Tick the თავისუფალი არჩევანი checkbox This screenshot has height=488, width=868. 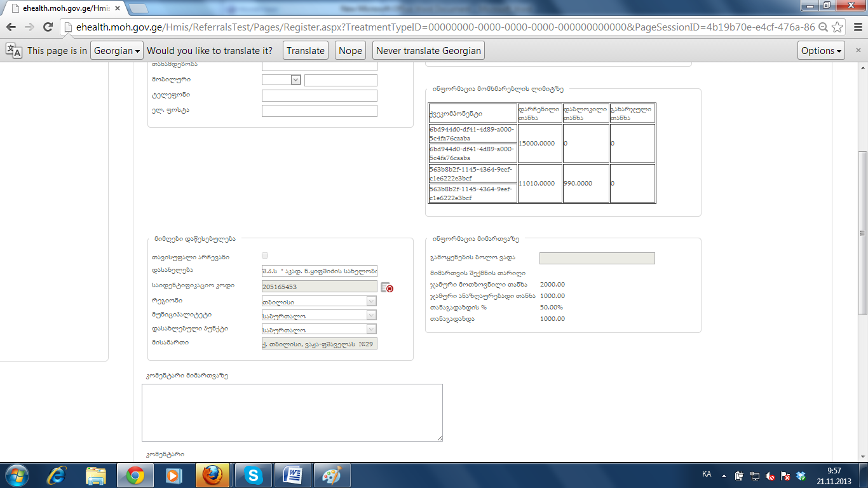click(265, 255)
